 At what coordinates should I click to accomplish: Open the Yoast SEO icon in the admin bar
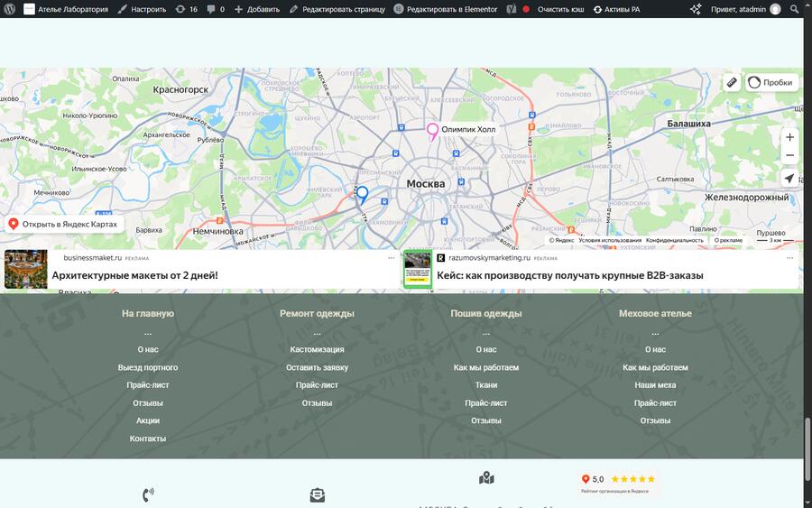pyautogui.click(x=512, y=9)
